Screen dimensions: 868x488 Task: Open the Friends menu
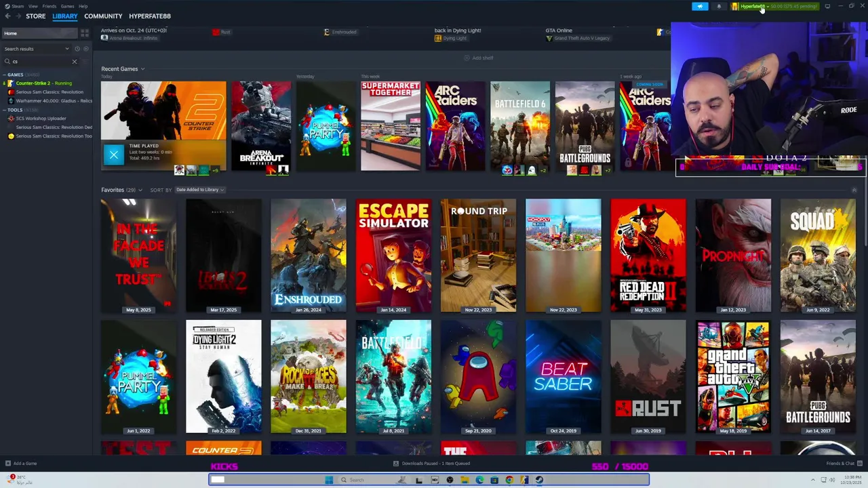tap(50, 6)
